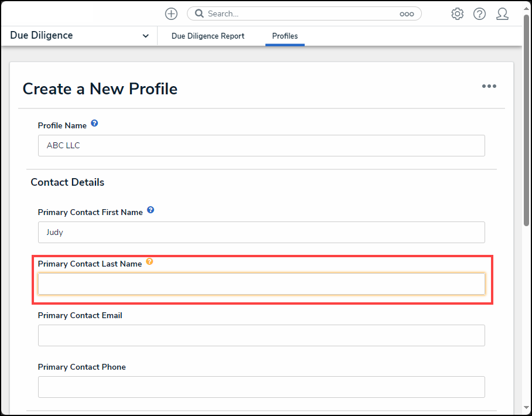Open the help question mark icon
Screen dimensions: 532x416
pos(479,14)
